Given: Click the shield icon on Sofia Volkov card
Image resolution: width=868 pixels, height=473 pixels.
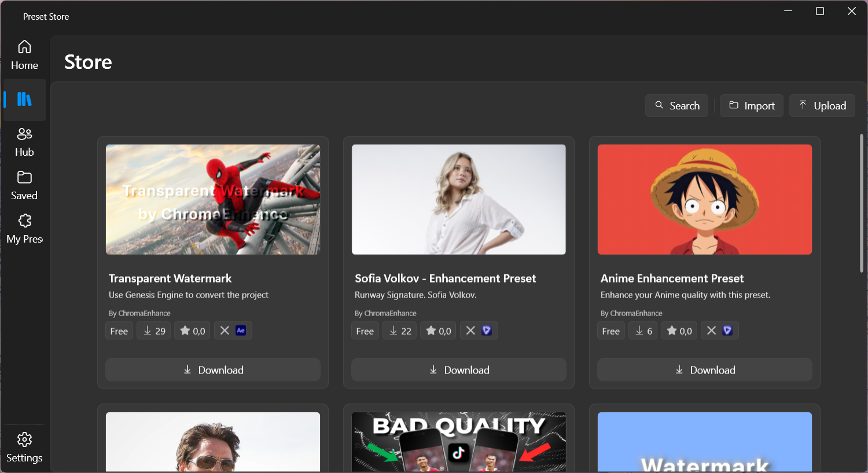Looking at the screenshot, I should [x=487, y=331].
